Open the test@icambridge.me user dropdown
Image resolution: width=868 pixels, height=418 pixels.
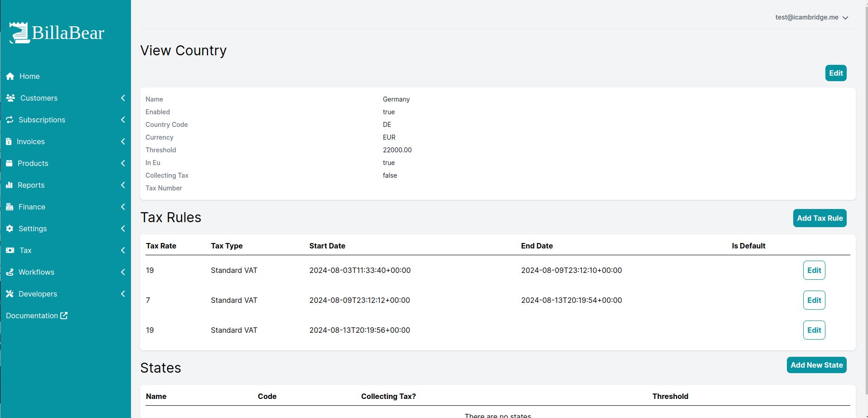(811, 17)
